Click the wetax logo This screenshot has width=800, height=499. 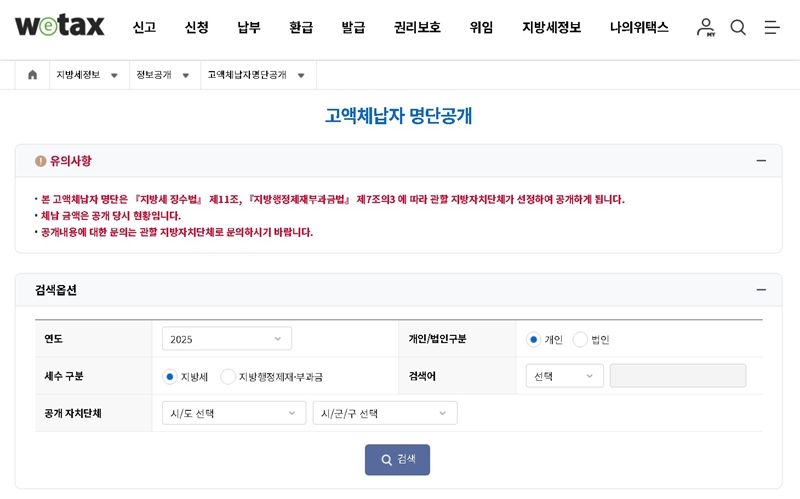click(59, 26)
